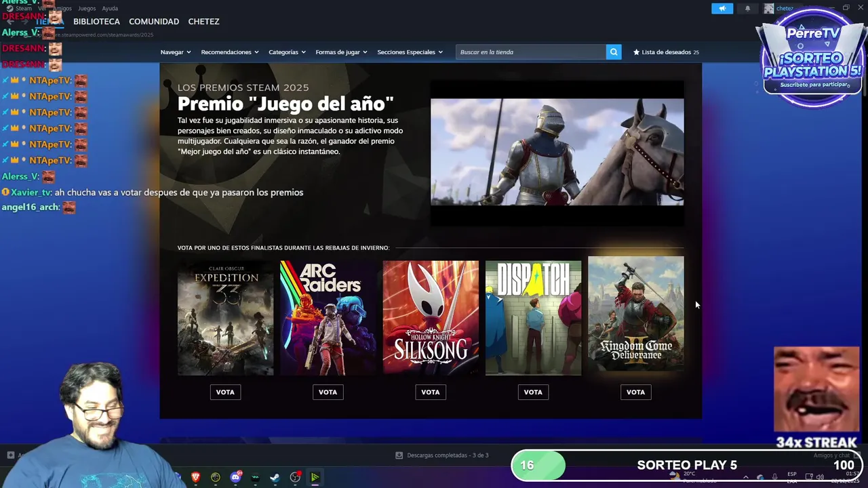The image size is (868, 488).
Task: Click the blue announcements megaphone icon
Action: coord(722,9)
